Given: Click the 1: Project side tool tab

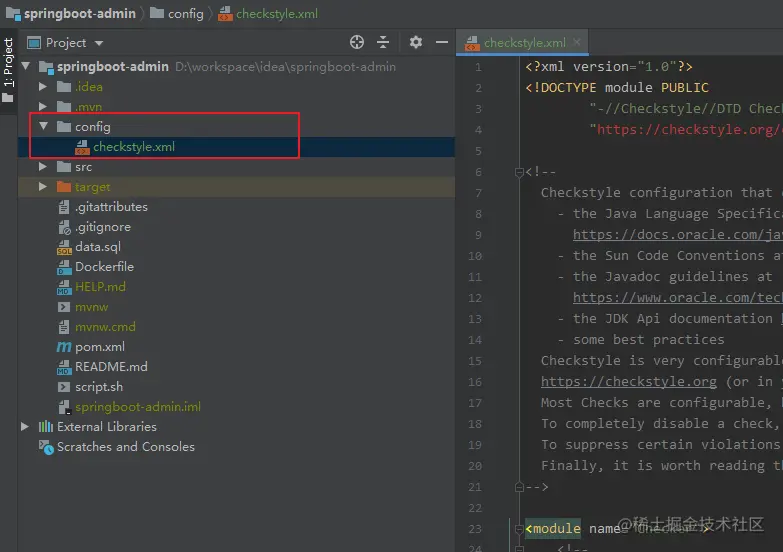Looking at the screenshot, I should click(x=8, y=62).
